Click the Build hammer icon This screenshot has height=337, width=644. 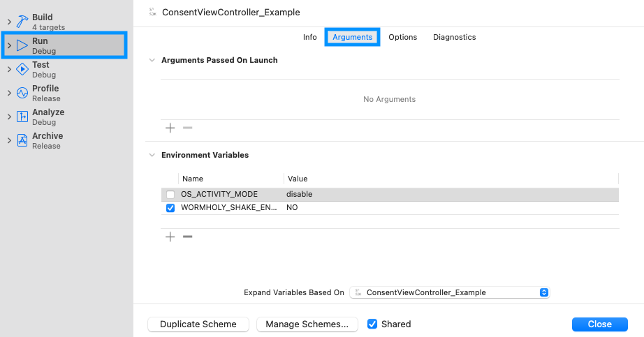tap(22, 22)
